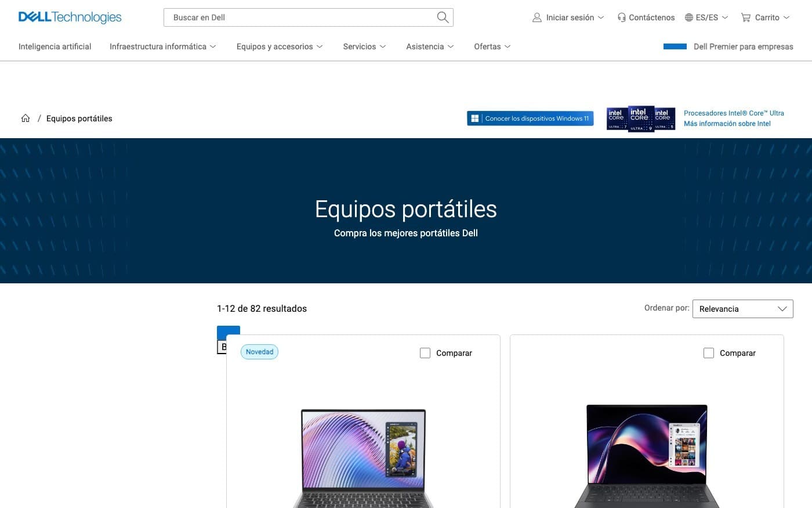Click the Intel Core Ultra badges
Screen dimensions: 812x508
[641, 118]
